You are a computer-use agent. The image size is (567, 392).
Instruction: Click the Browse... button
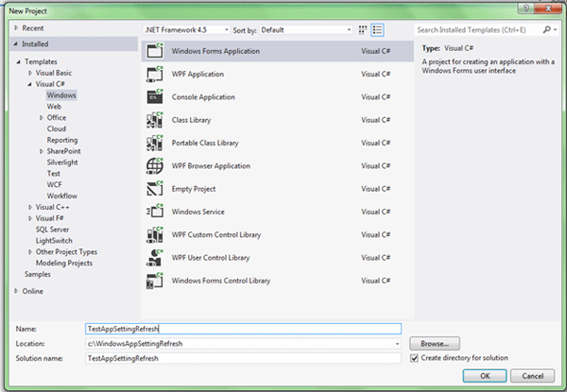[435, 344]
